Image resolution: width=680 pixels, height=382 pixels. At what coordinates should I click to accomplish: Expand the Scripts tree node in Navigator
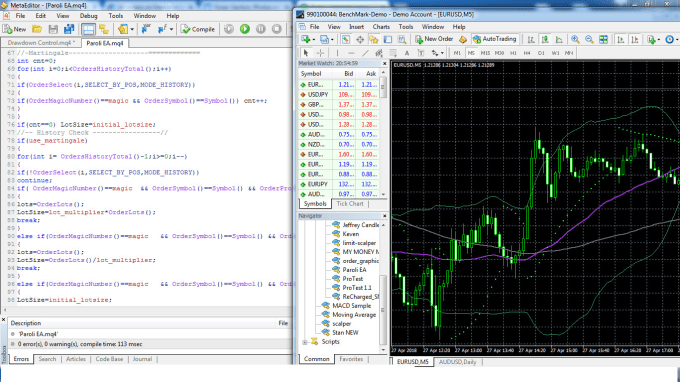pos(305,342)
